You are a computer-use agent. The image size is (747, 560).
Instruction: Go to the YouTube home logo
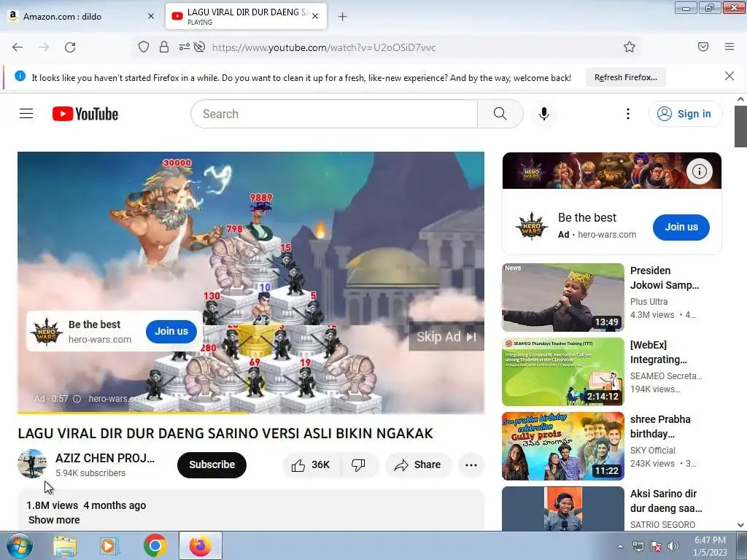click(85, 114)
